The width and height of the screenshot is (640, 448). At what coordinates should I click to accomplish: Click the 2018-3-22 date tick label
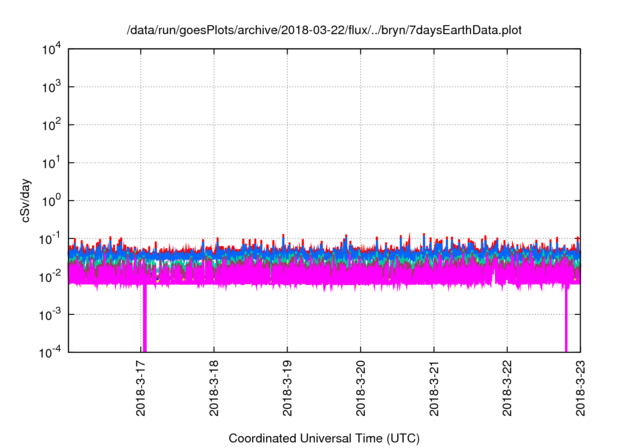click(x=507, y=388)
